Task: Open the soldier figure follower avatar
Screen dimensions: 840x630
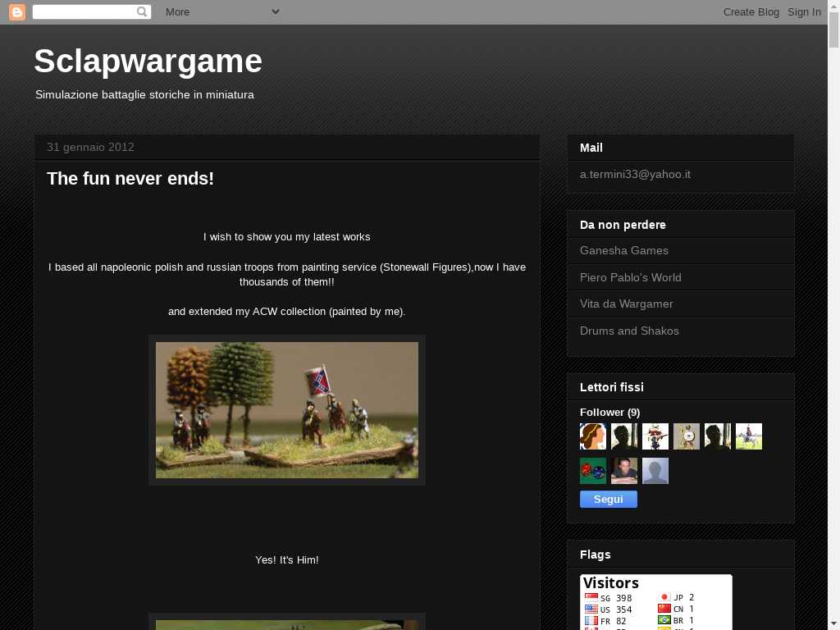Action: (655, 436)
